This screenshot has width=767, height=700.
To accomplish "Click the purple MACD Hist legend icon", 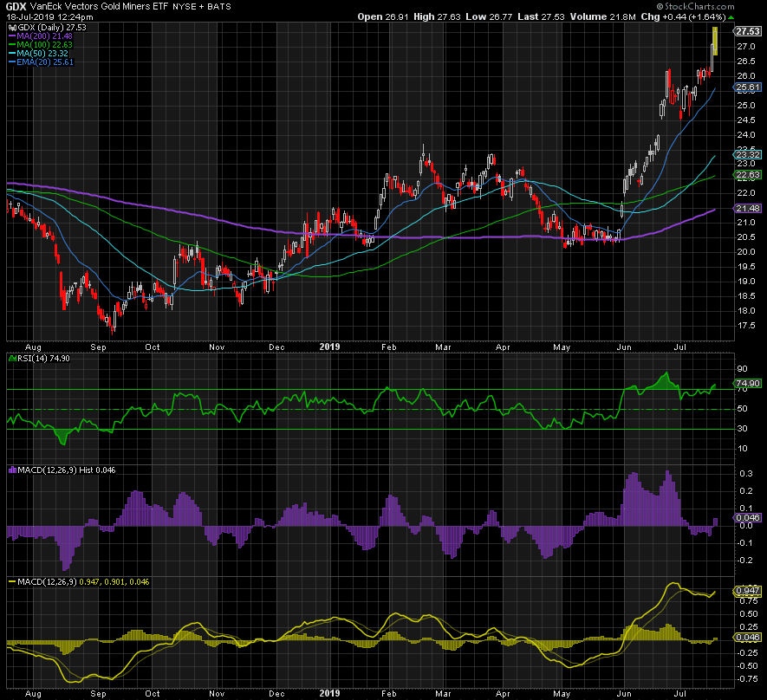I will (11, 470).
